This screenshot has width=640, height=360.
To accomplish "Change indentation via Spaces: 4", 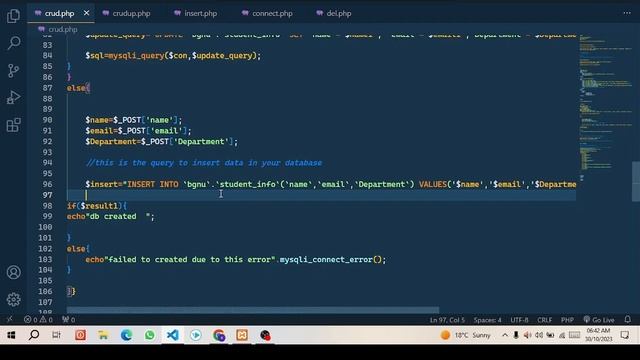I will coord(487,320).
